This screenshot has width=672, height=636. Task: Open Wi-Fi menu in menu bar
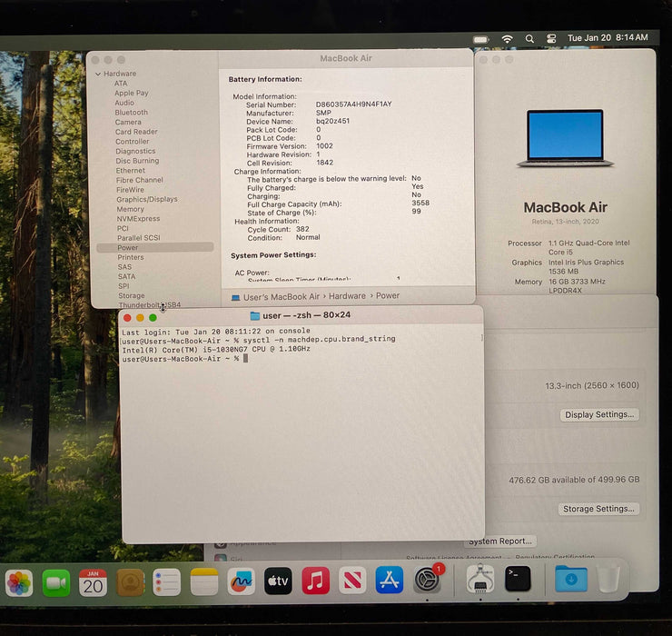click(507, 39)
